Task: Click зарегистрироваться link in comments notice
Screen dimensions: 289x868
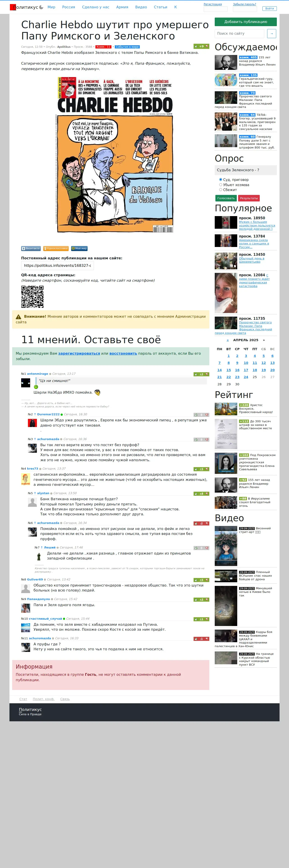Action: pos(79,354)
